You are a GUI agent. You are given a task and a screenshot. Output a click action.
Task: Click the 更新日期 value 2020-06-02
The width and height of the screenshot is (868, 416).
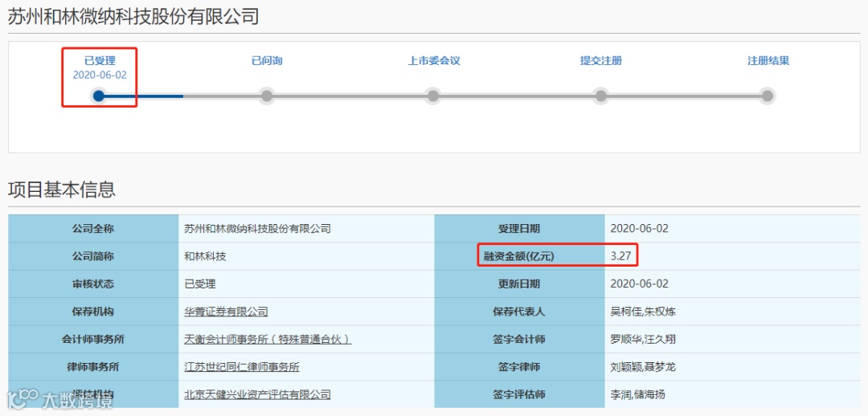click(x=640, y=283)
